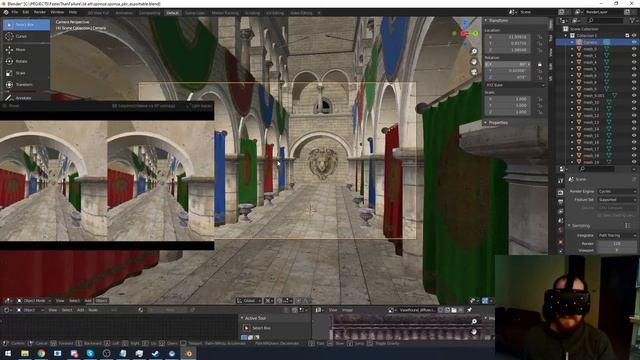Open the File menu

[15, 13]
